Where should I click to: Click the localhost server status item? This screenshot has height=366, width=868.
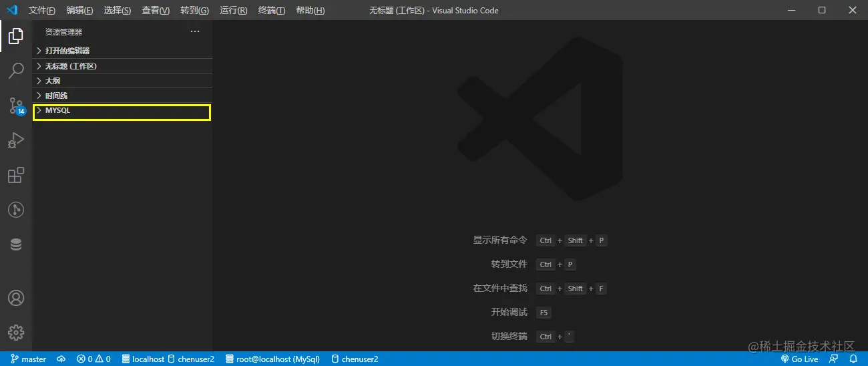[143, 359]
